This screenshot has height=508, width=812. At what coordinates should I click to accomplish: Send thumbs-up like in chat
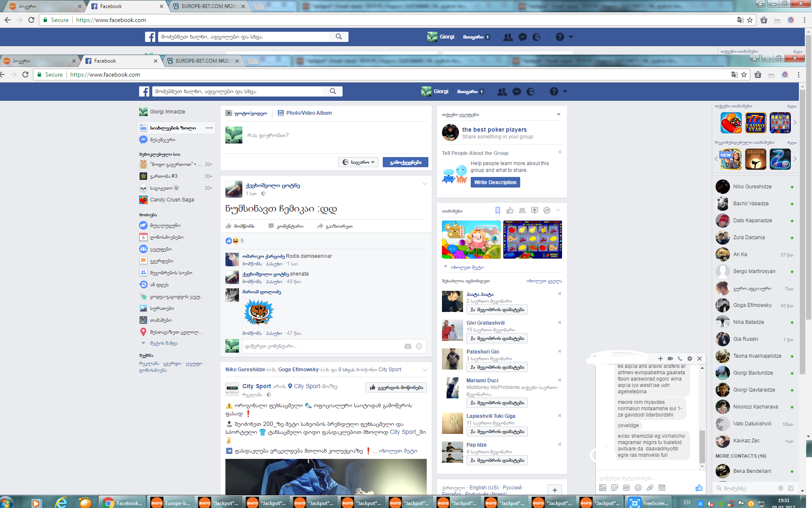tap(699, 488)
